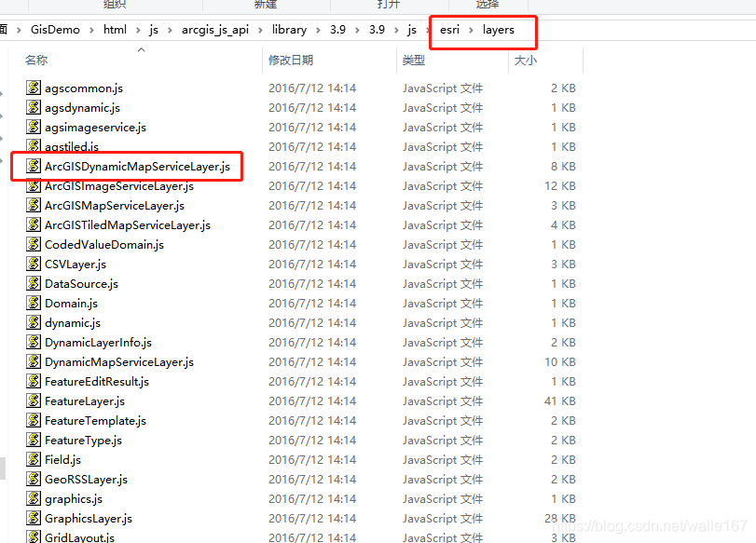Sort files by the 名称 column header

click(37, 61)
